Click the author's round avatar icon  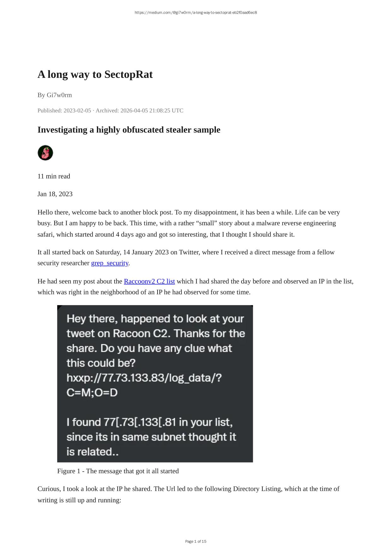coord(45,153)
